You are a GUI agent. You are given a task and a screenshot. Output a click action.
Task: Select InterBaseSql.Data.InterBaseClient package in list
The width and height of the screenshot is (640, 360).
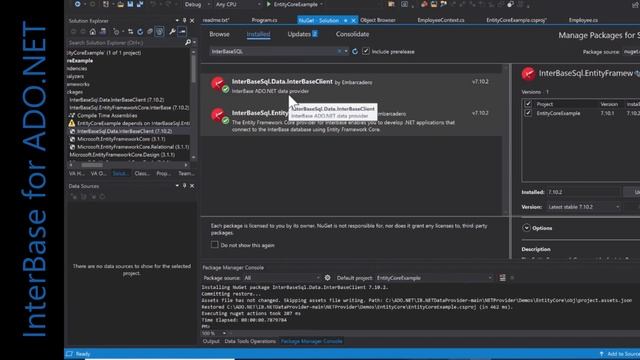click(352, 86)
